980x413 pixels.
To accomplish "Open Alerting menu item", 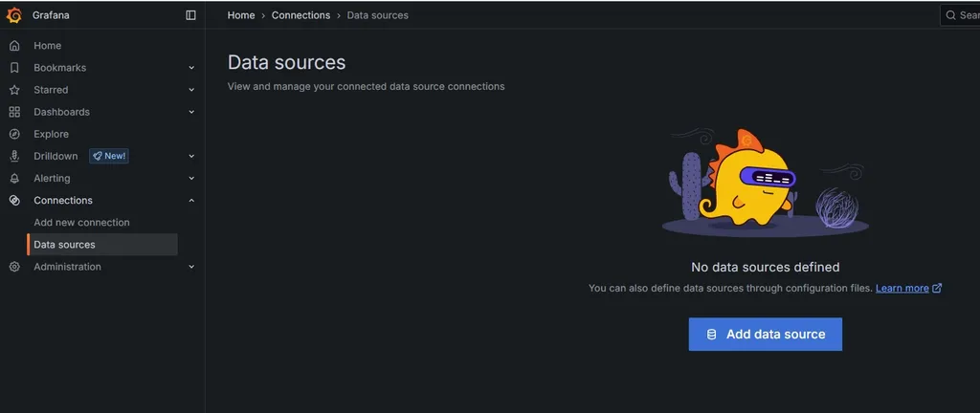I will 52,179.
